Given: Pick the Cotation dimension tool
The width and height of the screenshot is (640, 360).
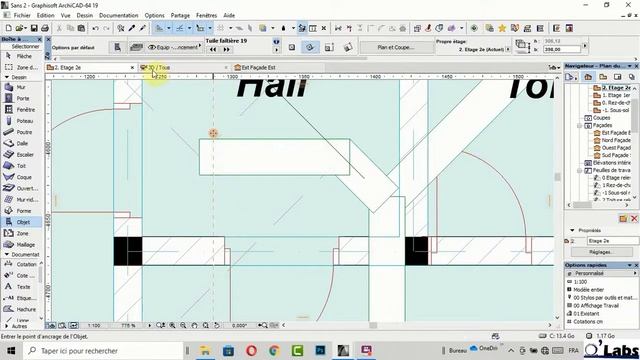Looking at the screenshot, I should tap(20, 264).
